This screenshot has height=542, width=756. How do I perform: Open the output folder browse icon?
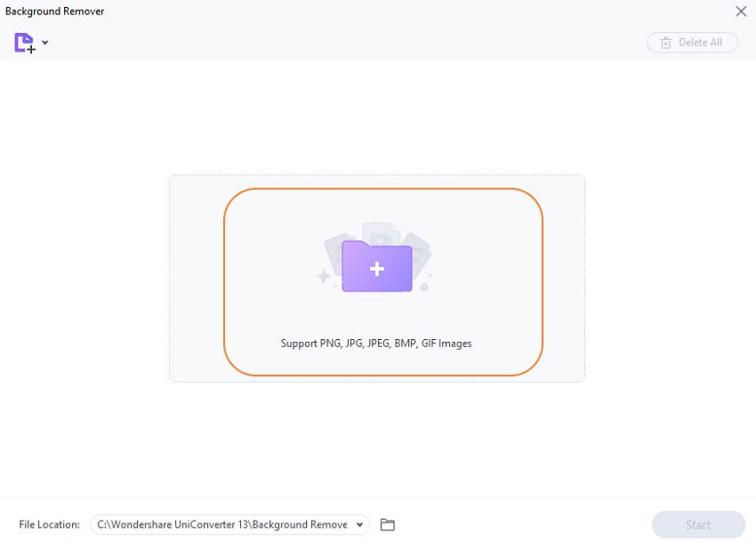coord(387,524)
